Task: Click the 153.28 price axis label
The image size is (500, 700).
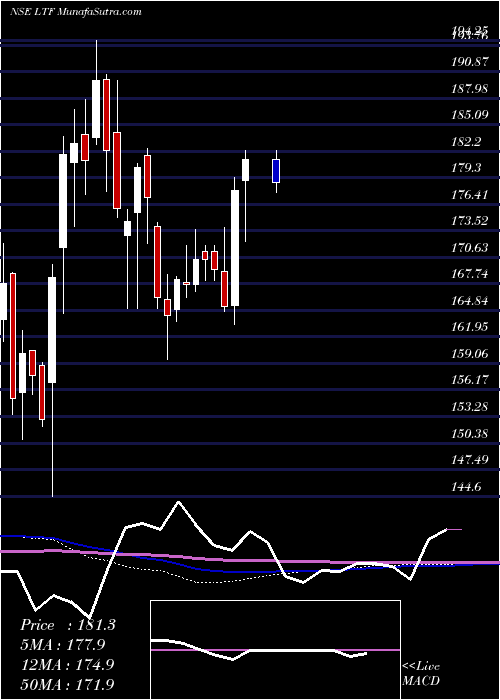Action: (469, 407)
